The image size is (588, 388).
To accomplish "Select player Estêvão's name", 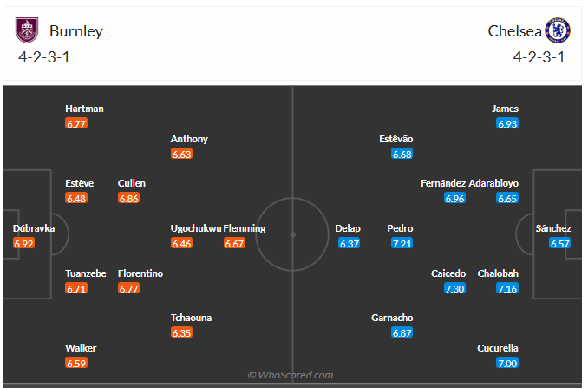I will click(396, 139).
